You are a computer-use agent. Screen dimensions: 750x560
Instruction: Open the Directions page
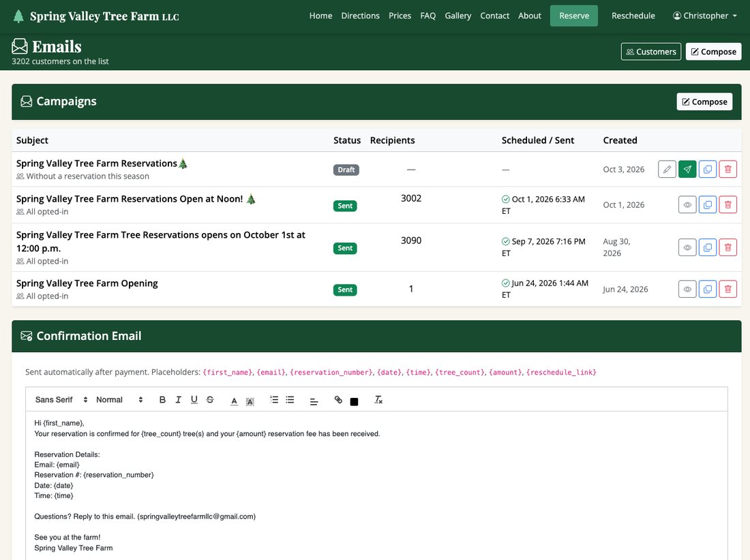pos(360,16)
